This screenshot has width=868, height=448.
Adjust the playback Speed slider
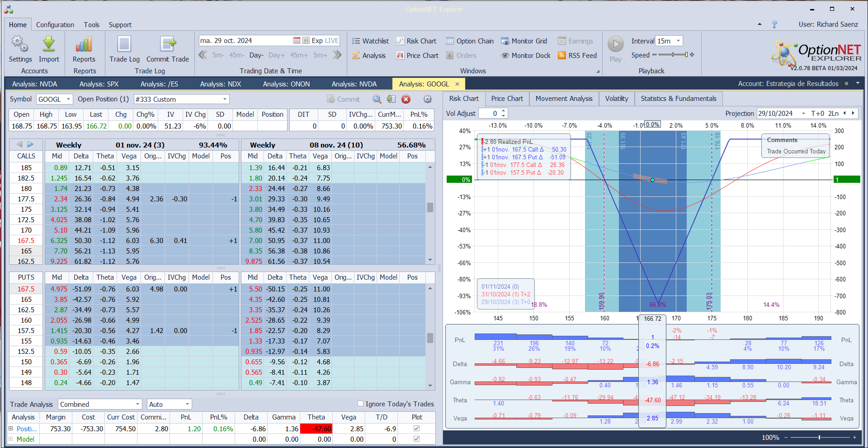click(x=673, y=55)
